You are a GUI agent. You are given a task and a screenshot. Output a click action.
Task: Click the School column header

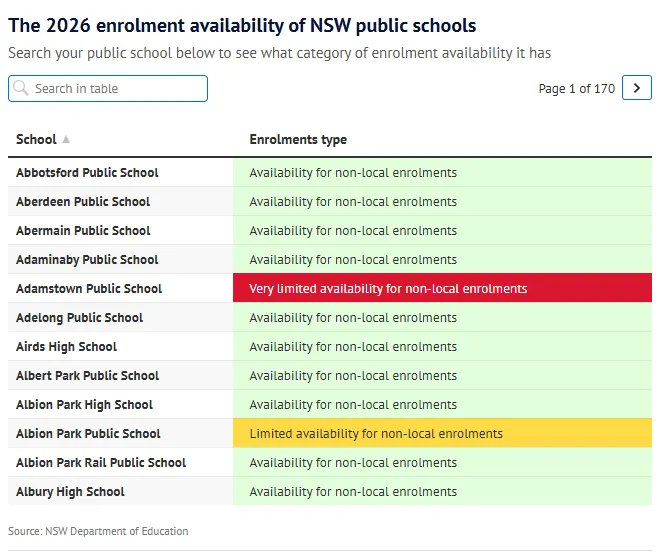click(x=36, y=140)
